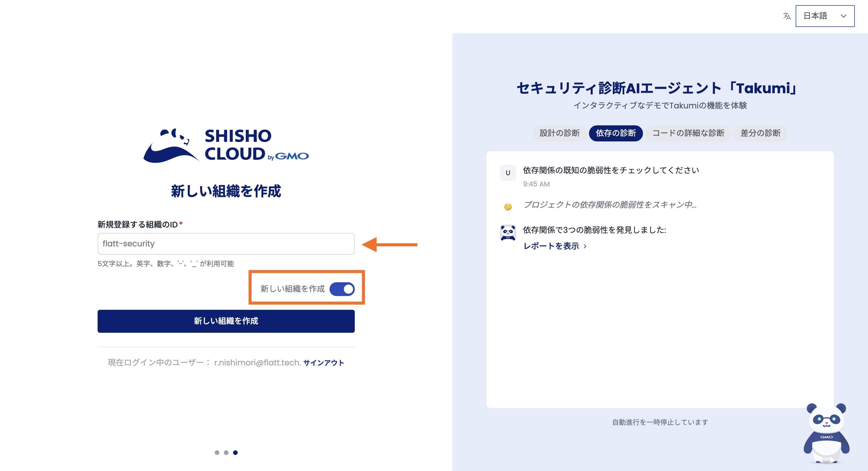
Task: Focus the organization ID input field
Action: [226, 244]
